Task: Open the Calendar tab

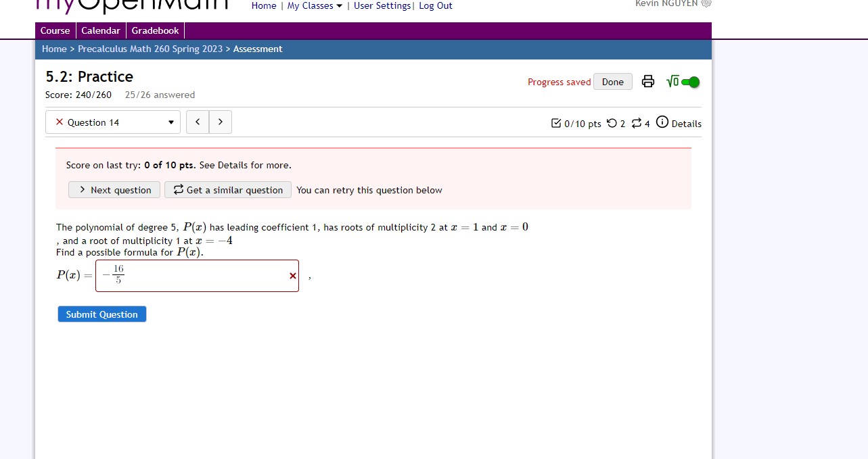Action: 100,30
